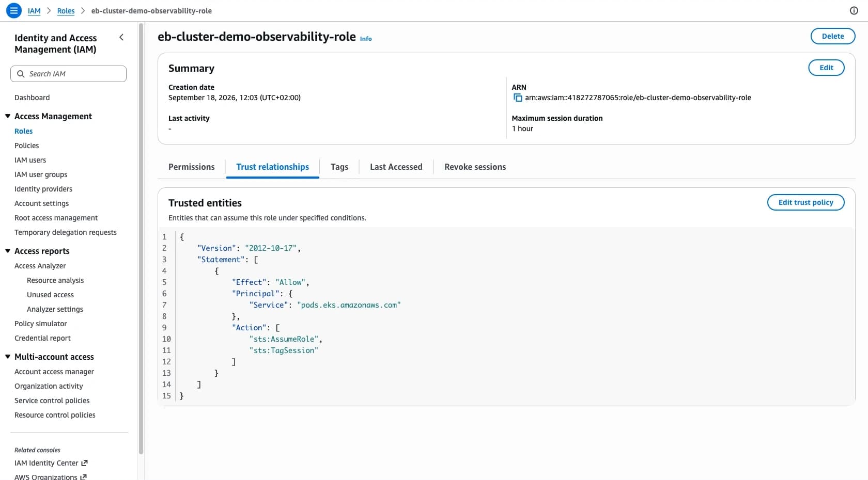Image resolution: width=868 pixels, height=480 pixels.
Task: Open Resource analysis page
Action: tap(55, 280)
